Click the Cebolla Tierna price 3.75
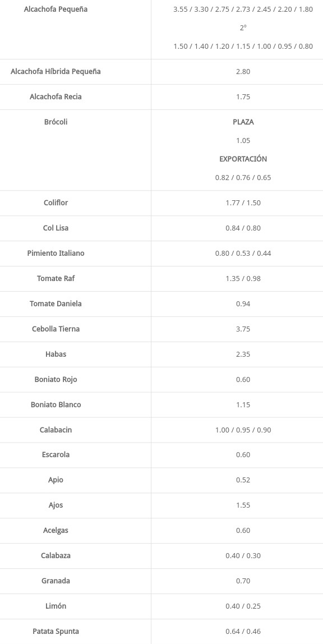The width and height of the screenshot is (323, 644). 243,329
